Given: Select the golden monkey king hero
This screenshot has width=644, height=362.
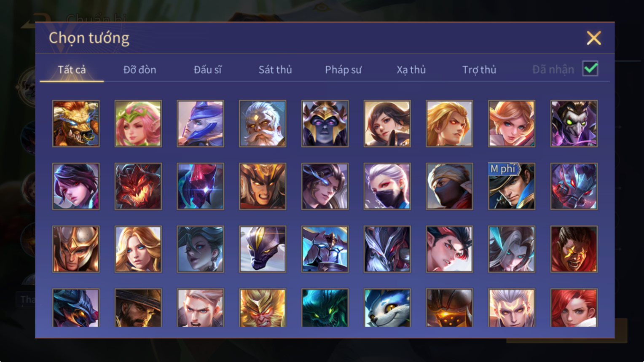Looking at the screenshot, I should (x=262, y=308).
